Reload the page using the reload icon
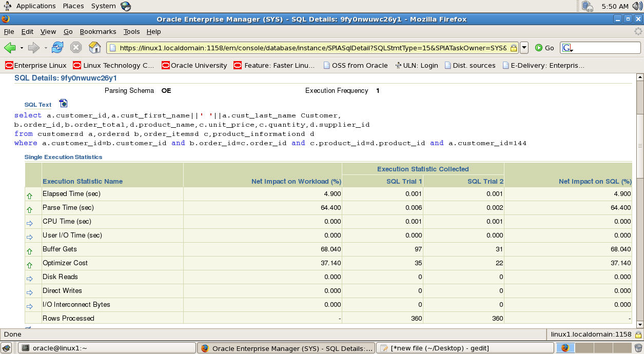The height and width of the screenshot is (354, 644). point(57,47)
